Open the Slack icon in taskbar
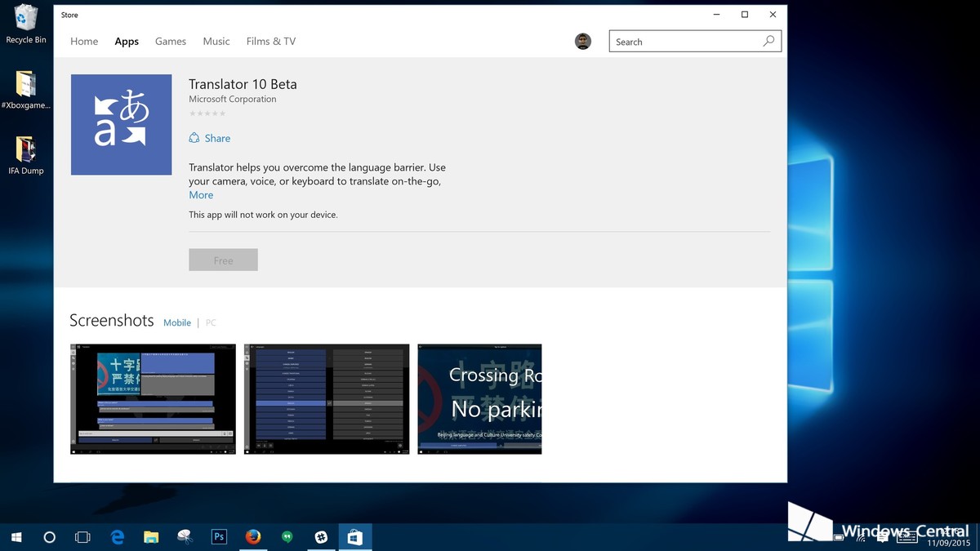 click(x=321, y=537)
